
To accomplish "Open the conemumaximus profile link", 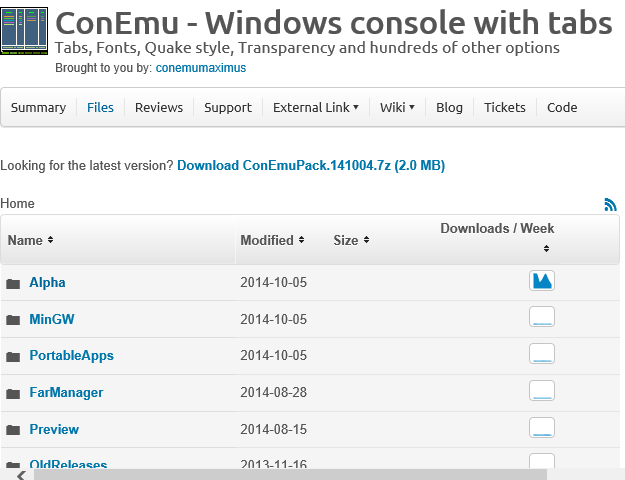I will 201,68.
